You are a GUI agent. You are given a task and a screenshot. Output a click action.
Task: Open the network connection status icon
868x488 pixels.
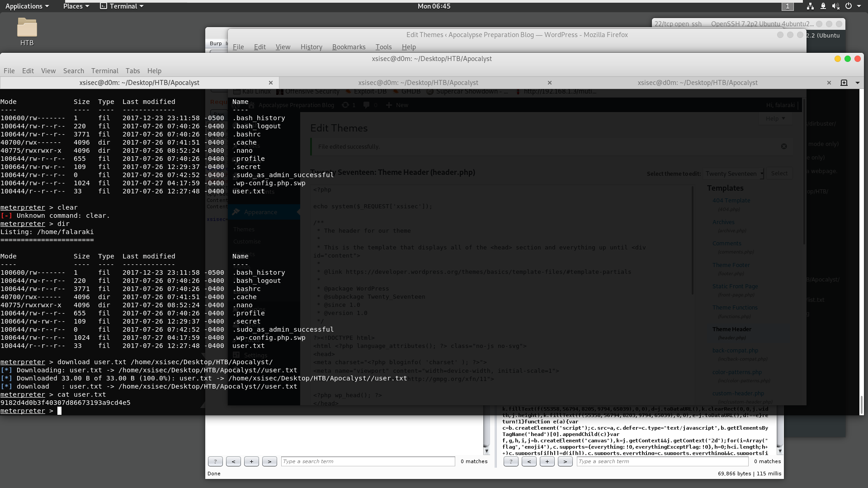pyautogui.click(x=810, y=6)
